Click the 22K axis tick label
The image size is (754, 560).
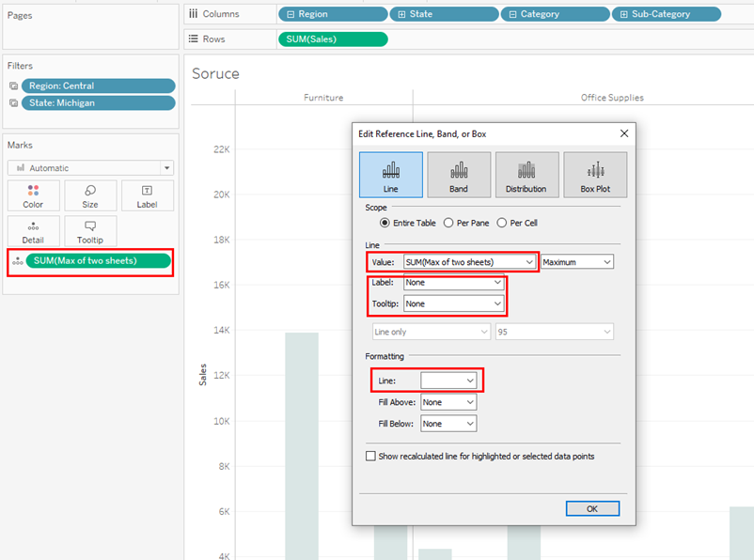pos(222,149)
